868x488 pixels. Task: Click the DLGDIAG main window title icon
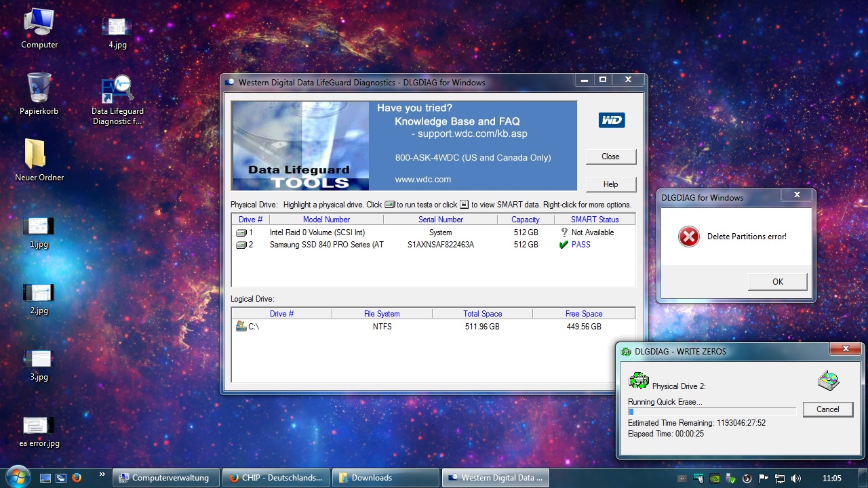point(230,83)
